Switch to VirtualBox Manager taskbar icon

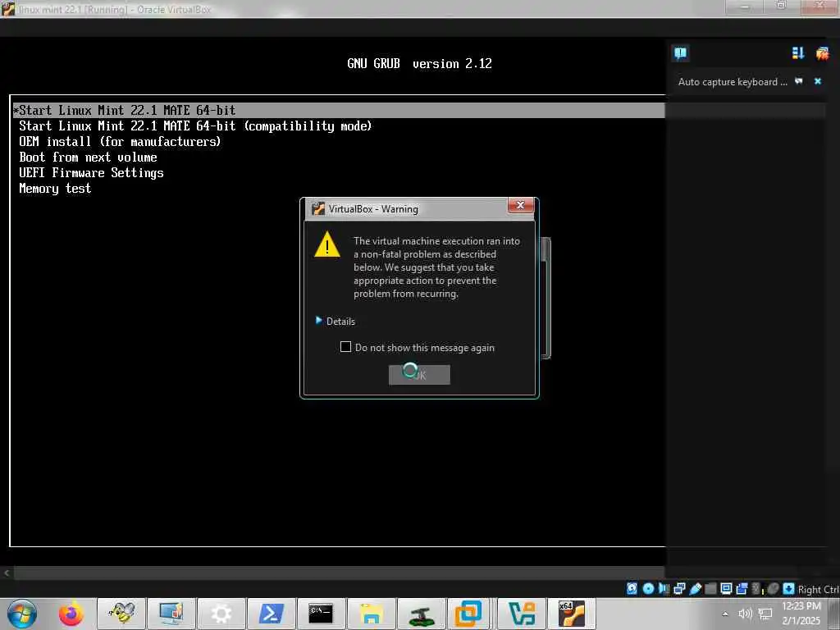(x=521, y=614)
